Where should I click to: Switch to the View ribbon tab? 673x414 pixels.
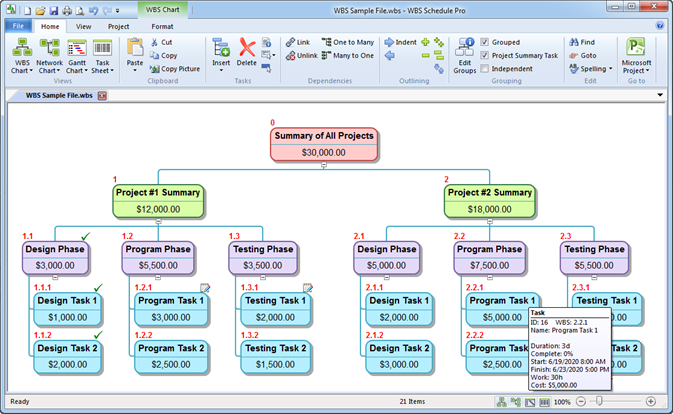83,26
